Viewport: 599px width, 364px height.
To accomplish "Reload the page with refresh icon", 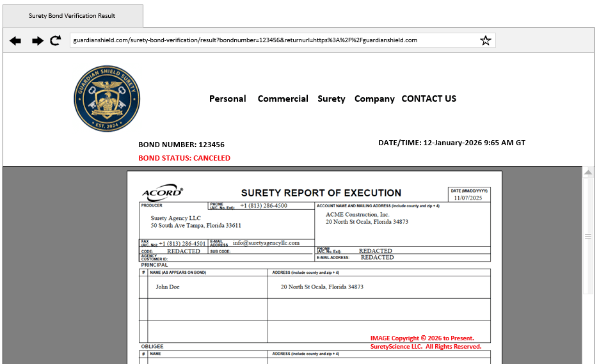I will pos(56,40).
